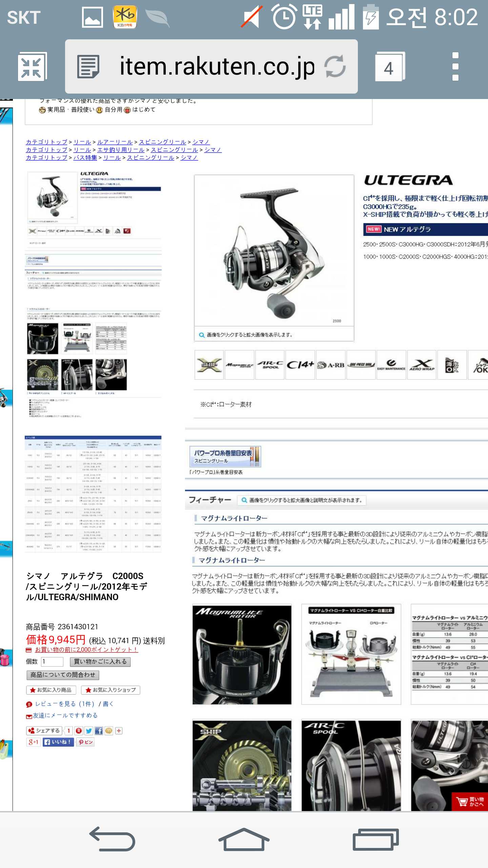Add item with 買い物かごに入れる button
Viewport: 488px width, 868px height.
click(100, 662)
